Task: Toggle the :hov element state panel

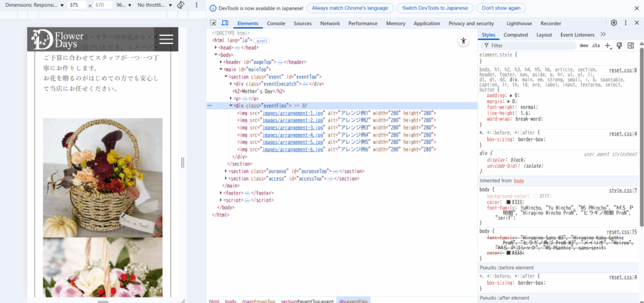Action: click(584, 45)
